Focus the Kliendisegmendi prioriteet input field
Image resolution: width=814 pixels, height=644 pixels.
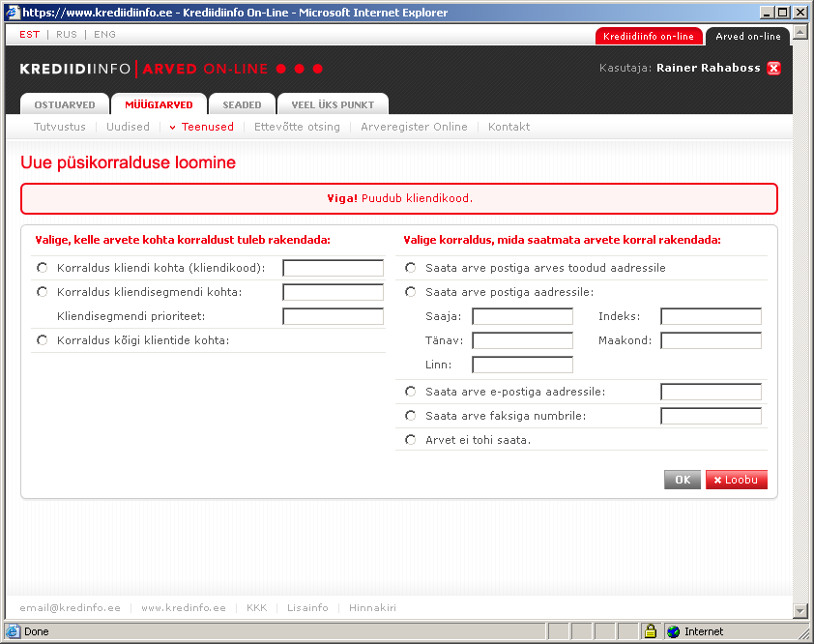[x=333, y=316]
